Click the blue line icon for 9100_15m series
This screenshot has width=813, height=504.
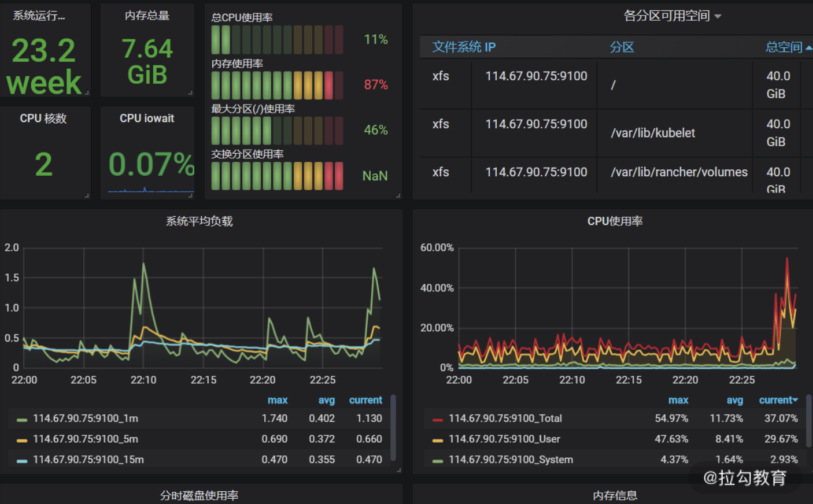click(x=22, y=461)
